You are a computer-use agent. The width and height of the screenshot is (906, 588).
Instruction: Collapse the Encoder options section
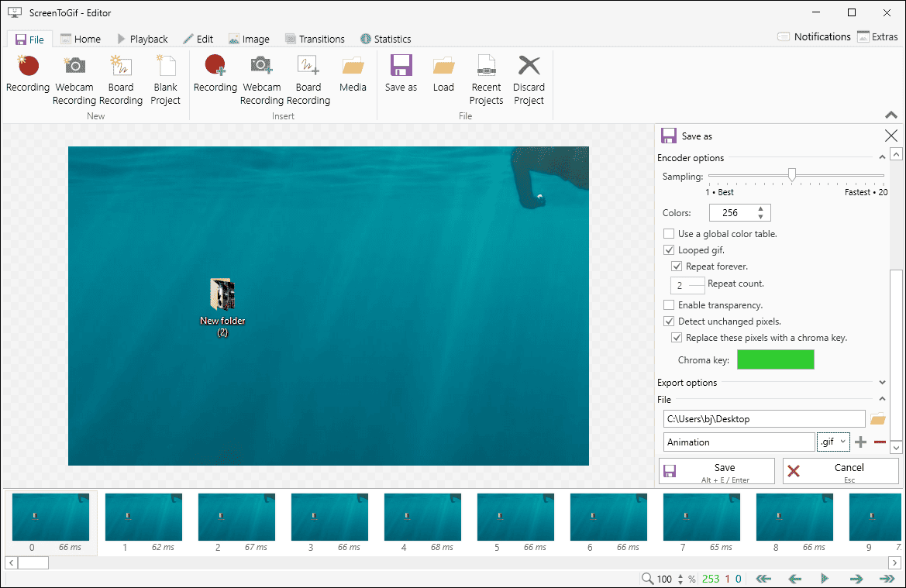(x=882, y=158)
